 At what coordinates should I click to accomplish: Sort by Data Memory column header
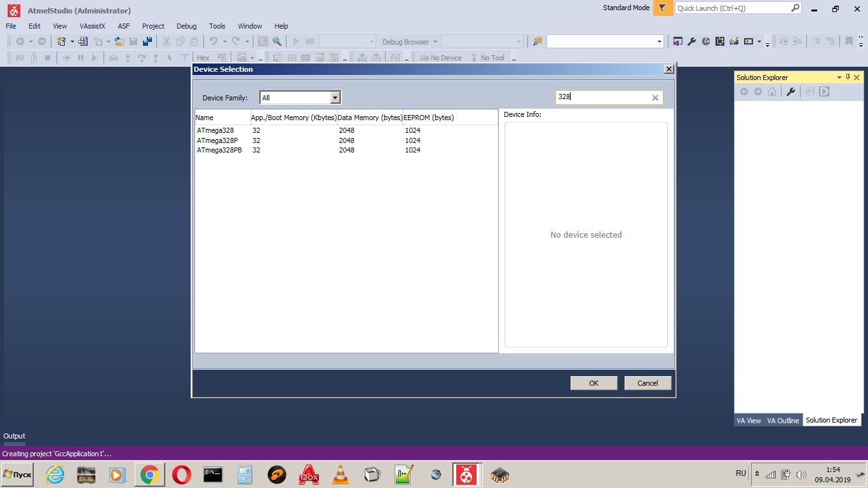coord(370,118)
